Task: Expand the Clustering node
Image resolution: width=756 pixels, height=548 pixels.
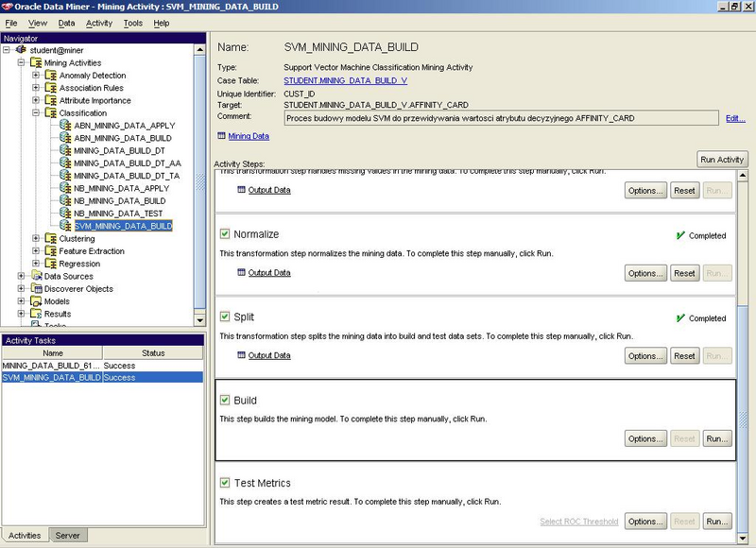Action: (x=36, y=238)
